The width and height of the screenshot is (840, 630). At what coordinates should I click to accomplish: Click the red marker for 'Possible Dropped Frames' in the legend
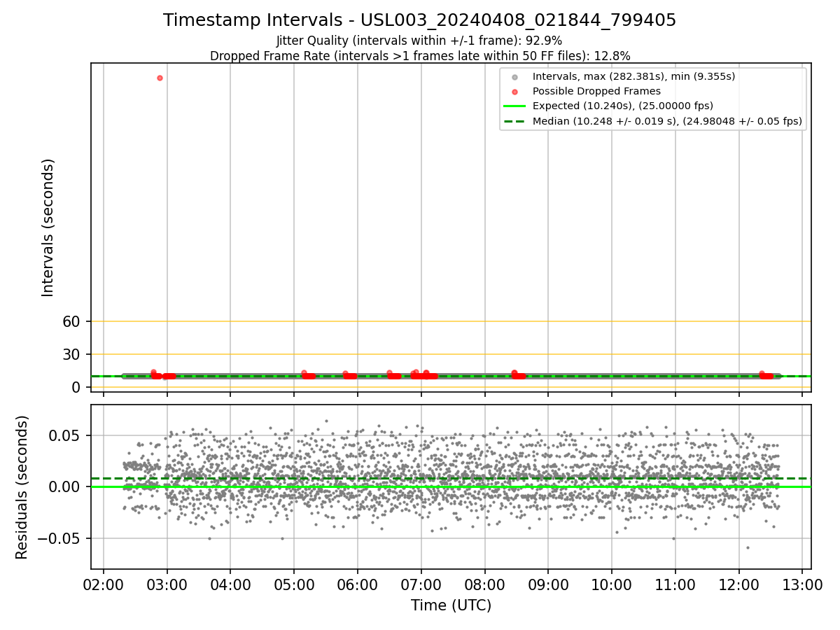[514, 92]
